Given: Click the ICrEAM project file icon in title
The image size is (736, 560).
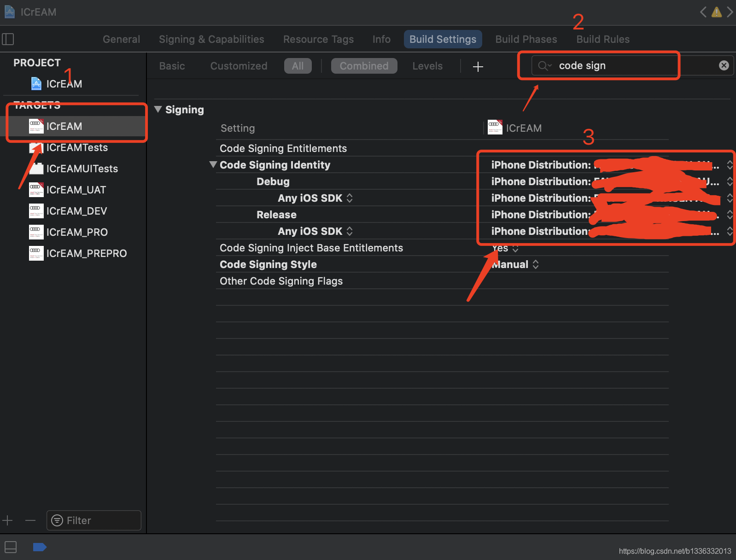Looking at the screenshot, I should pyautogui.click(x=9, y=12).
